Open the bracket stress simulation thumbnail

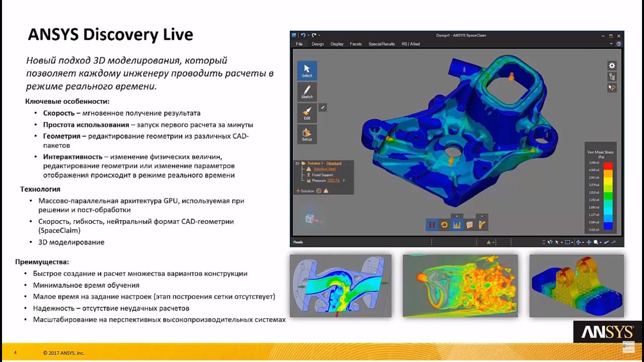(577, 286)
